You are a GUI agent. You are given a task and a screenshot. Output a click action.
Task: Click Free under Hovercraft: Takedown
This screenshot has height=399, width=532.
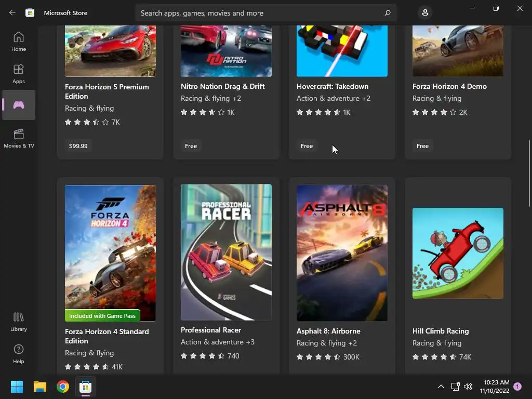point(307,146)
